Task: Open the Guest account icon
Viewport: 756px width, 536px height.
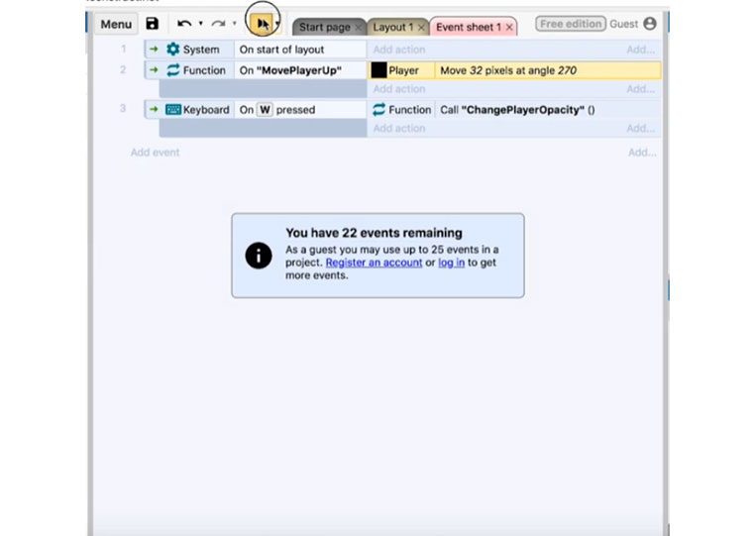Action: (650, 24)
